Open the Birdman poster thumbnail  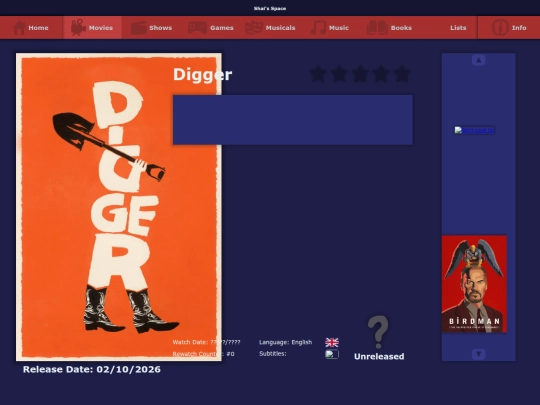(x=474, y=284)
